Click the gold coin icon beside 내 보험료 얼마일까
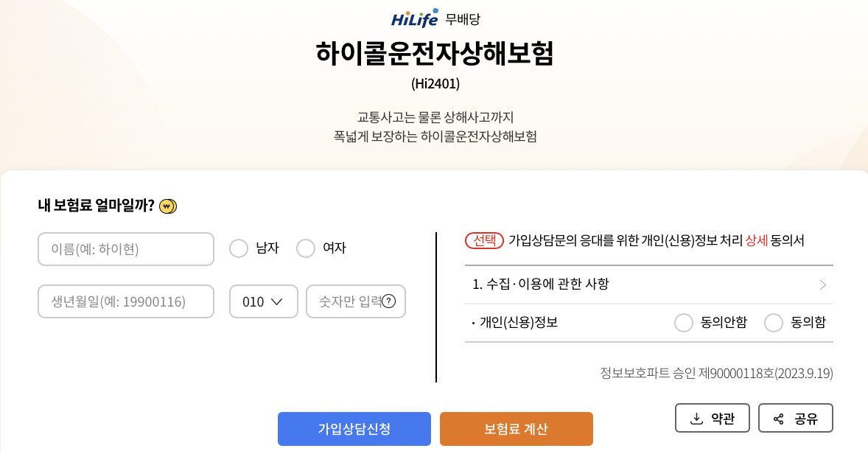Screen dimensions: 868x454 point(168,206)
